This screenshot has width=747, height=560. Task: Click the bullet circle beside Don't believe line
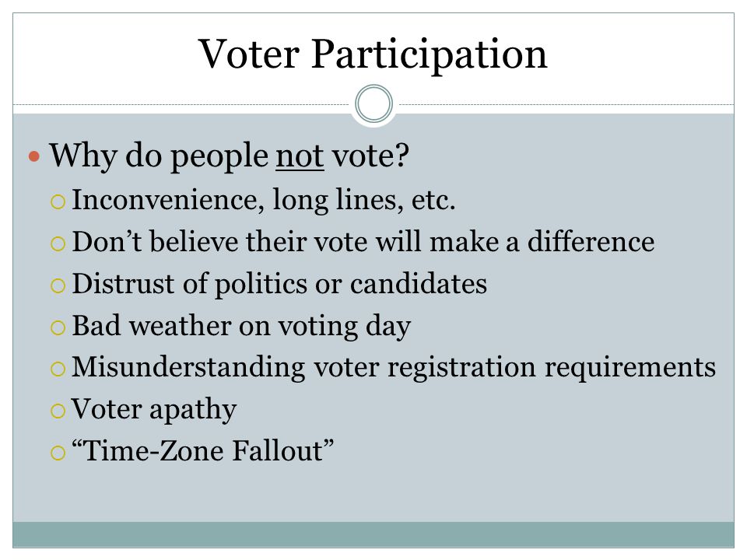[x=58, y=243]
